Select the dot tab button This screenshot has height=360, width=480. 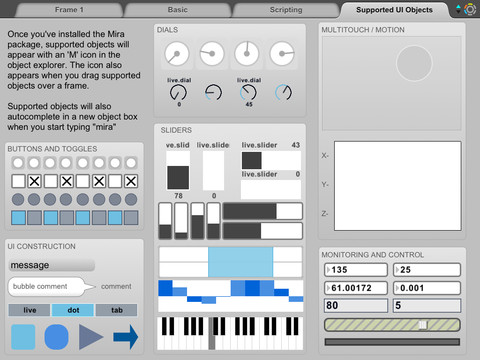pos(73,310)
